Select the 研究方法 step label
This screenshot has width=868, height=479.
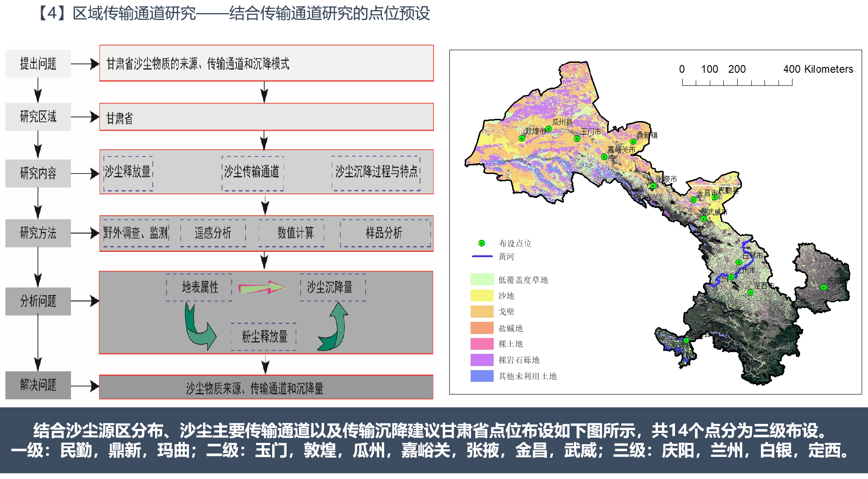[38, 233]
